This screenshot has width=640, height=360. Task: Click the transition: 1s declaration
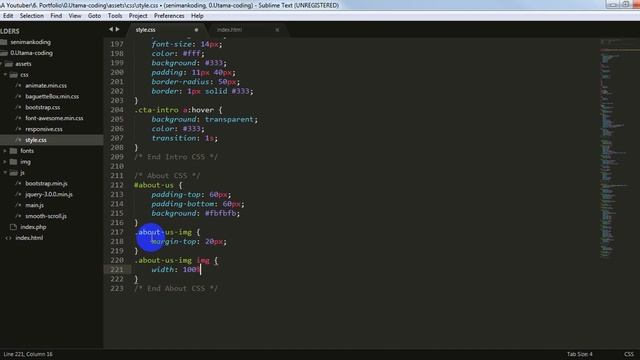(x=184, y=138)
